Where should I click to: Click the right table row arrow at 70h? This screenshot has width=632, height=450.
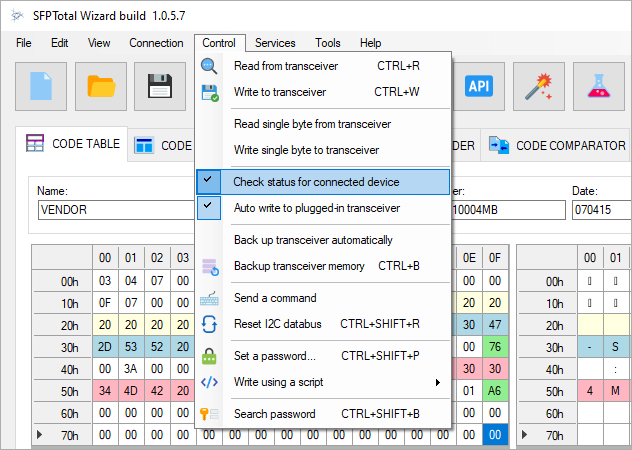(x=524, y=435)
